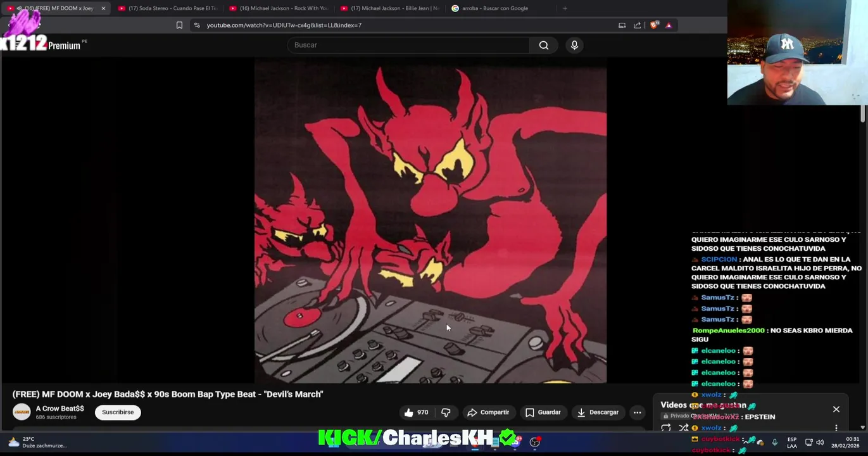Click the '686 suscriptores' subscriber count text
Viewport: 868px width, 456px height.
coord(56,417)
